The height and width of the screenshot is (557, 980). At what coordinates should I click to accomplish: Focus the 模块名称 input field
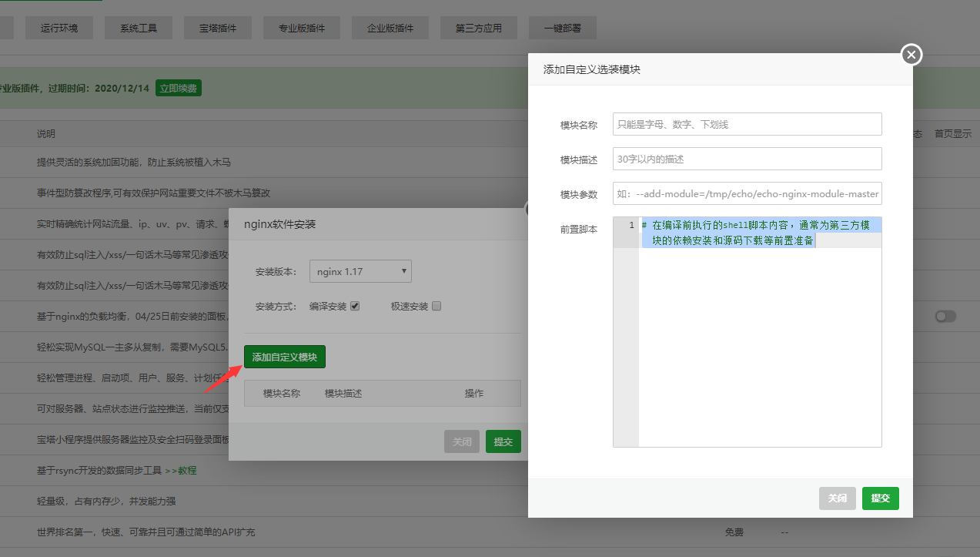click(x=748, y=124)
